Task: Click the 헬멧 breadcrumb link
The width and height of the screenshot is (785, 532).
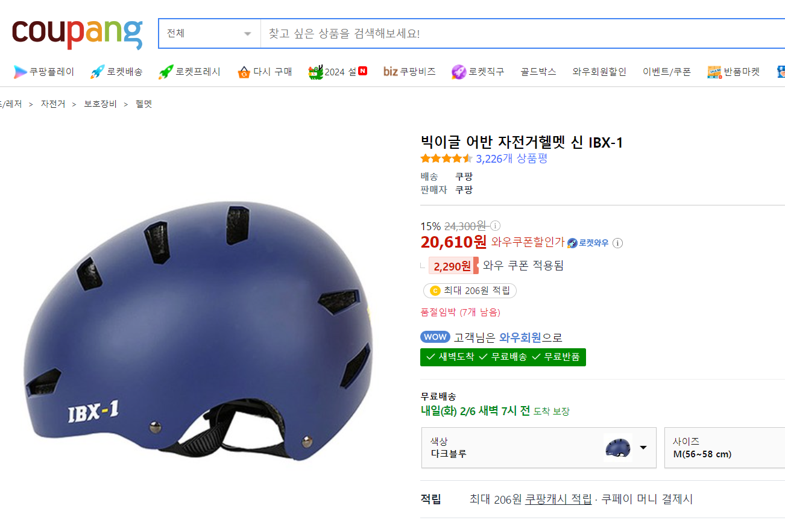Action: click(144, 104)
